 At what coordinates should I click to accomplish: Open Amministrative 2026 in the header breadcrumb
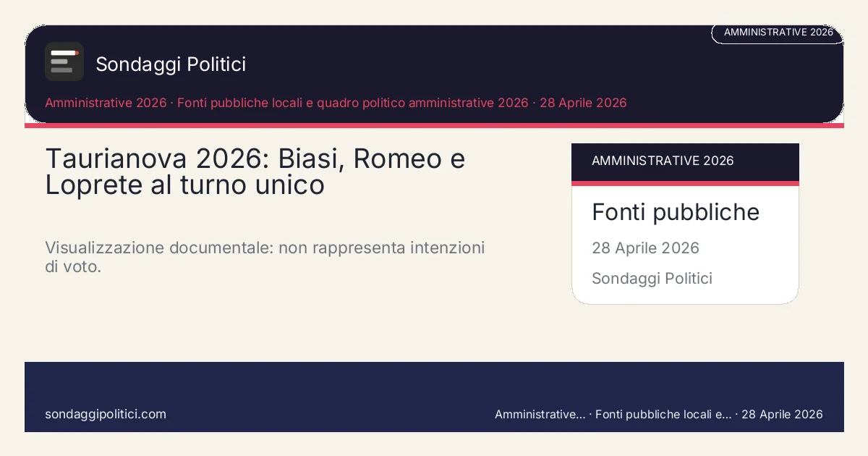(106, 103)
